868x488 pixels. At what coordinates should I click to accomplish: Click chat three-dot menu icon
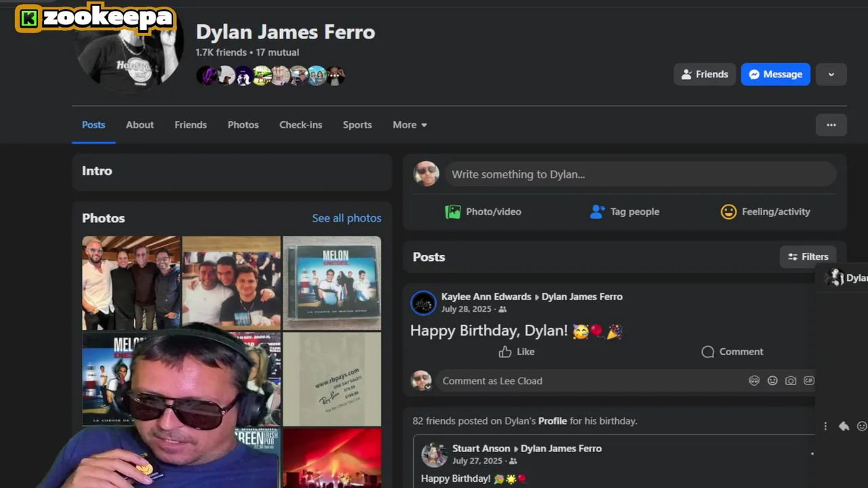[825, 426]
